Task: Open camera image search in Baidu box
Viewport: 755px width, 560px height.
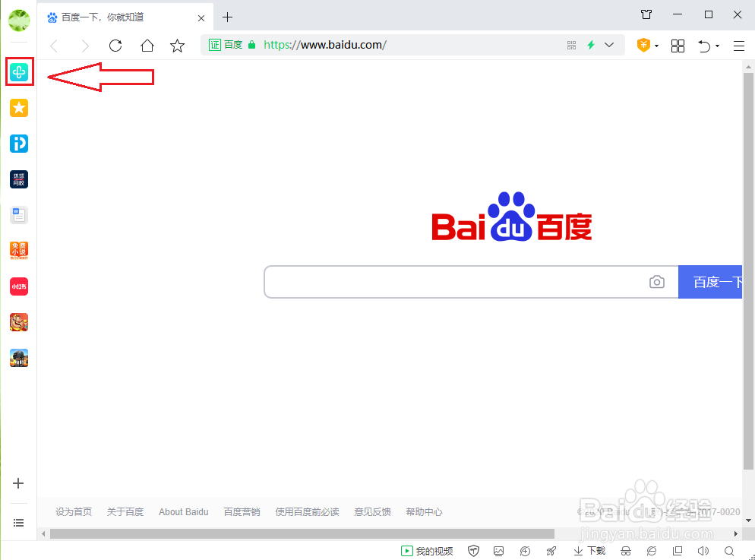Action: [x=657, y=282]
